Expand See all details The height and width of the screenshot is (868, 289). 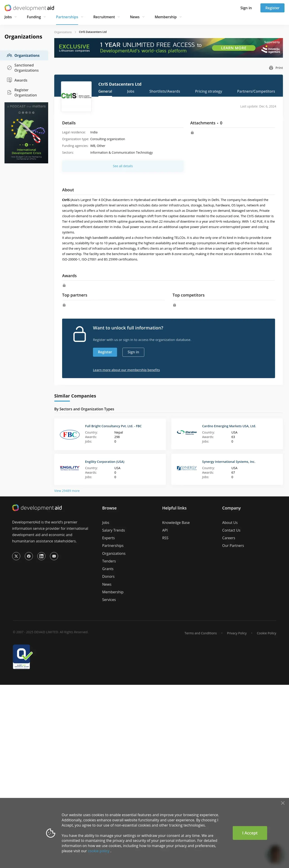pos(123,166)
